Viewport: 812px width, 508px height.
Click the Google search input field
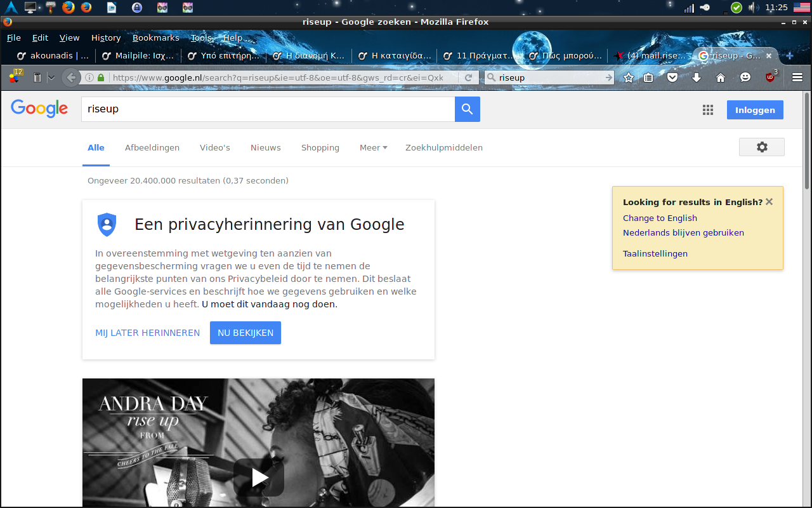point(268,109)
